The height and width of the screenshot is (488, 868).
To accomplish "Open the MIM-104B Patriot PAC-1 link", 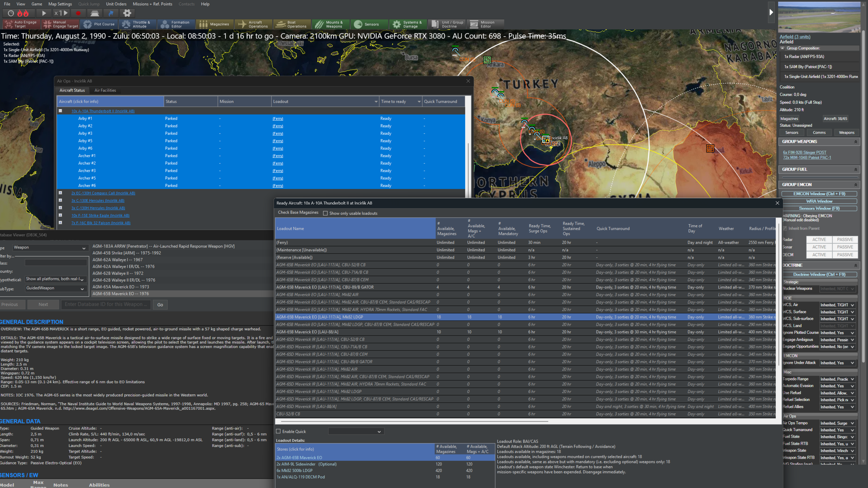I will tap(807, 158).
